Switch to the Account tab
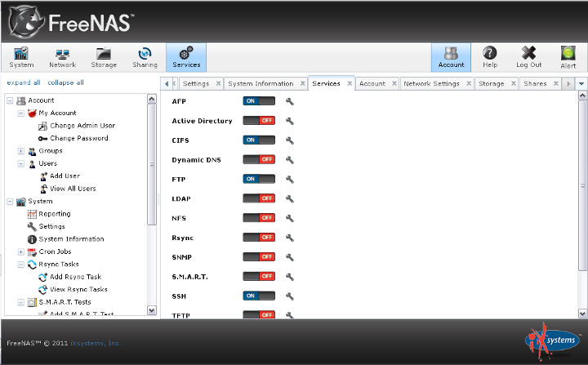588x365 pixels. pos(372,83)
